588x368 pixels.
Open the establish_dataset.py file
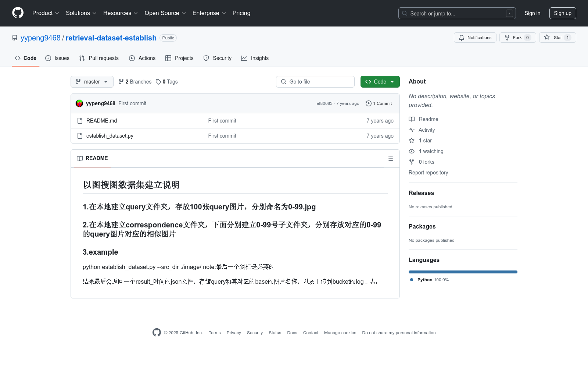110,136
